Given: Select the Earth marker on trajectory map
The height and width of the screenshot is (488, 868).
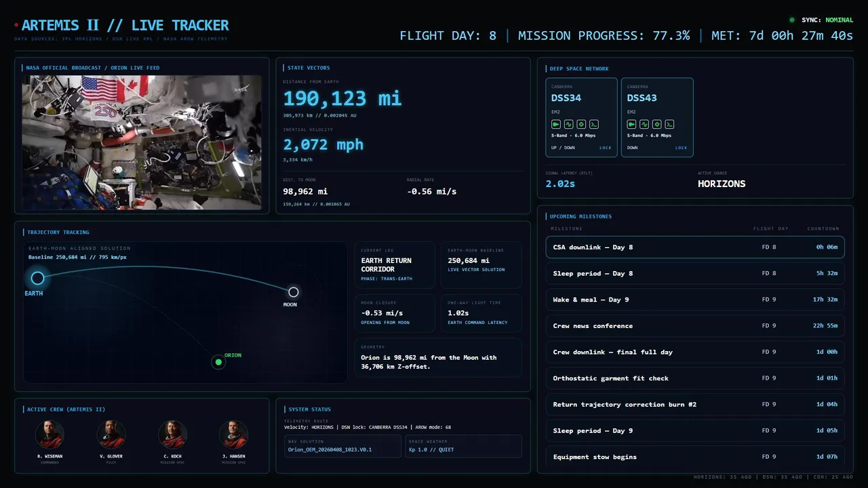Looking at the screenshot, I should (x=37, y=278).
